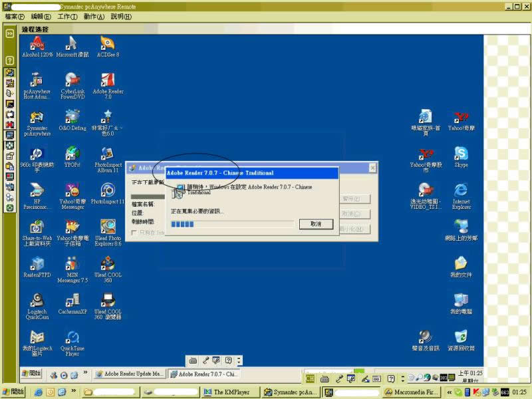Select the 網路上的芳鄰 desktop icon

click(461, 230)
